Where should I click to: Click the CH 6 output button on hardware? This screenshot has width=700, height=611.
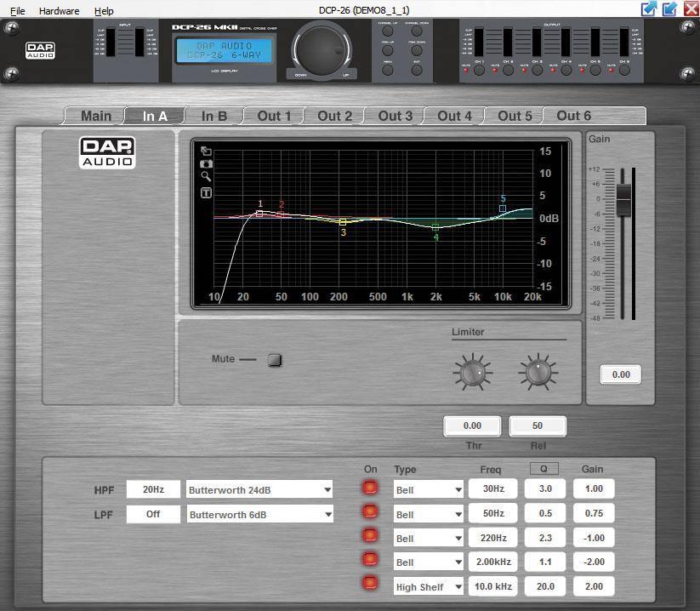point(624,70)
